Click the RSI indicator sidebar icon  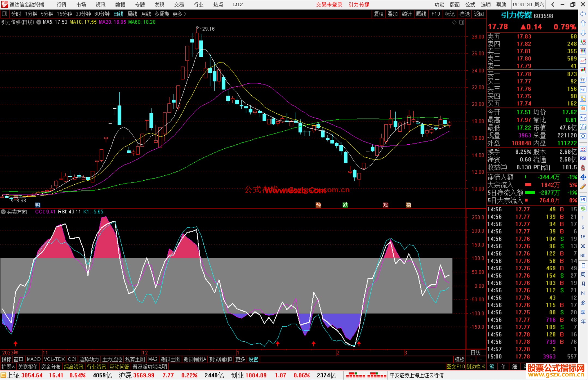pyautogui.click(x=583, y=158)
